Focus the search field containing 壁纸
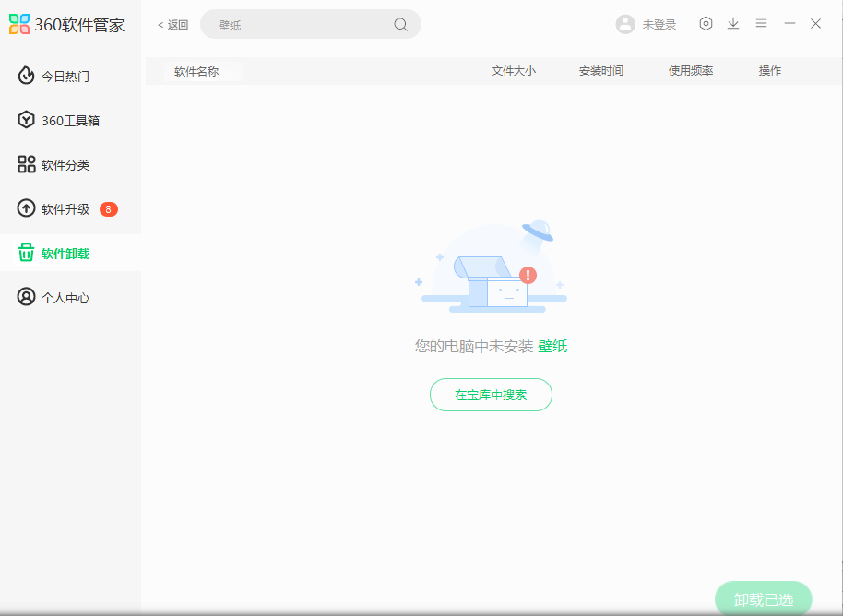Viewport: 843px width, 616px height. pyautogui.click(x=295, y=25)
